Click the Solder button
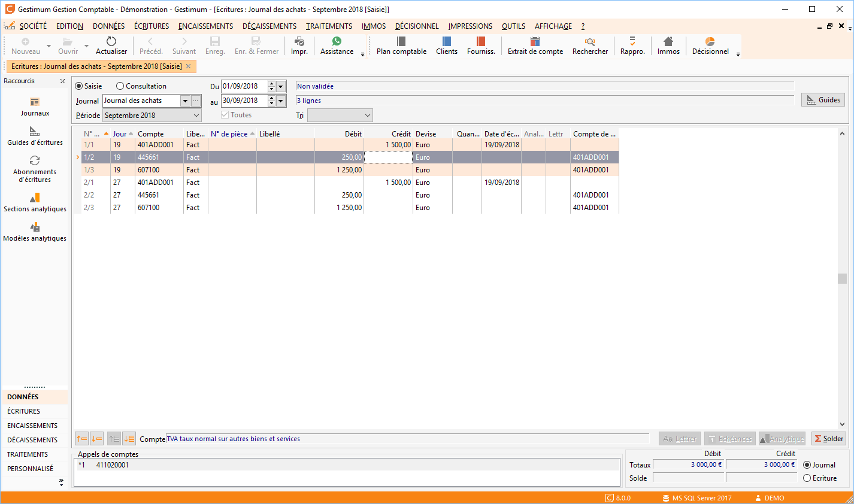Image resolution: width=854 pixels, height=504 pixels. point(829,439)
